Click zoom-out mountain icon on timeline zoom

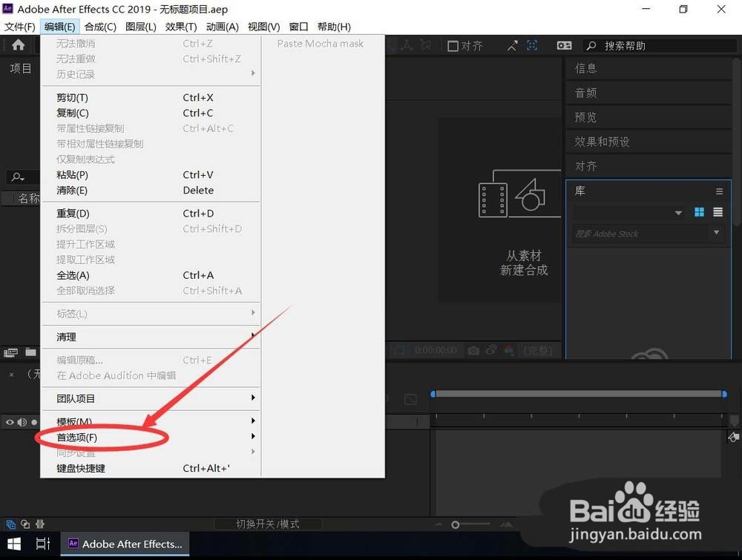pyautogui.click(x=439, y=524)
